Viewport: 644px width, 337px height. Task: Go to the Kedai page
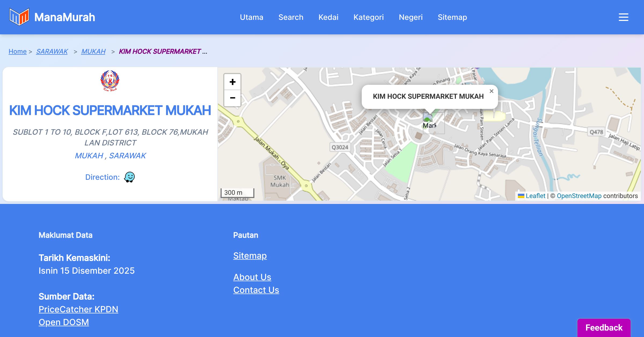click(328, 17)
